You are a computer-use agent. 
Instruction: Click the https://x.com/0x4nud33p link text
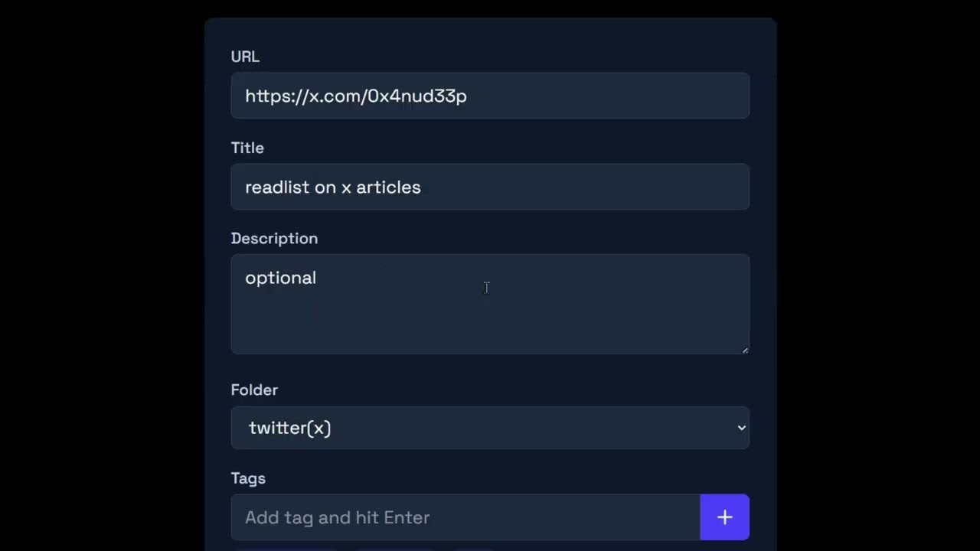pyautogui.click(x=355, y=96)
